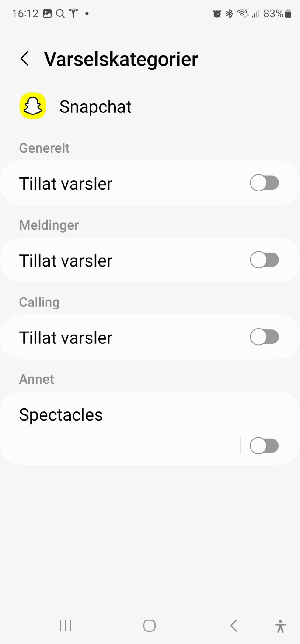Tap the magnifier notification icon in status bar

[60, 13]
